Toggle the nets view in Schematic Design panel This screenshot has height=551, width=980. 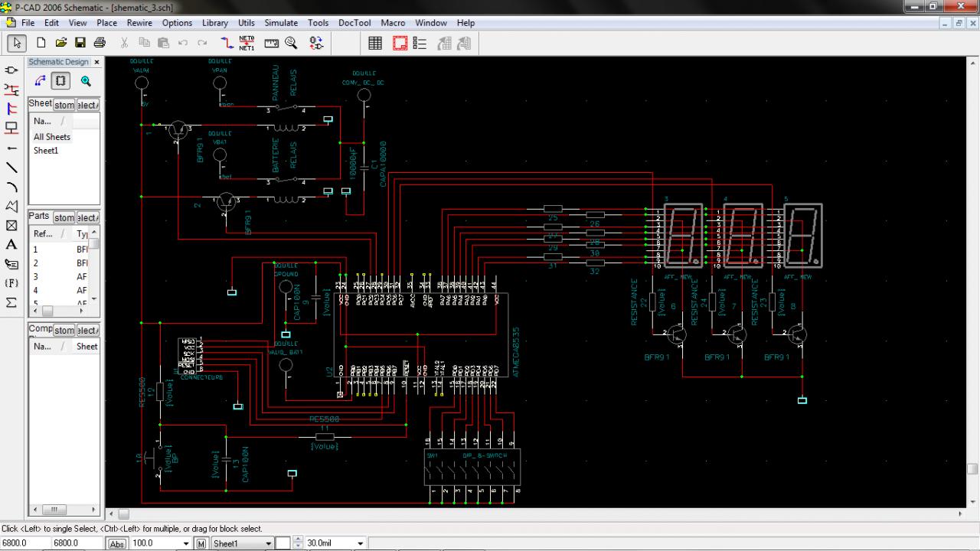point(40,80)
